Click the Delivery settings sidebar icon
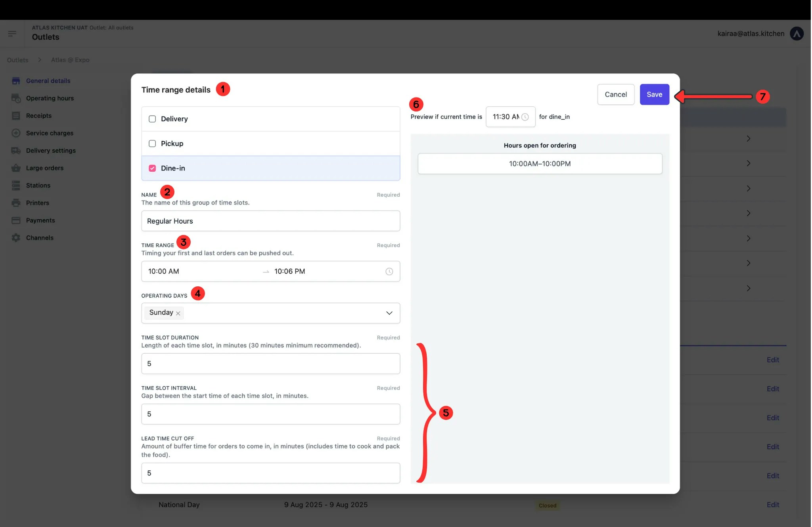812x527 pixels. pos(16,150)
